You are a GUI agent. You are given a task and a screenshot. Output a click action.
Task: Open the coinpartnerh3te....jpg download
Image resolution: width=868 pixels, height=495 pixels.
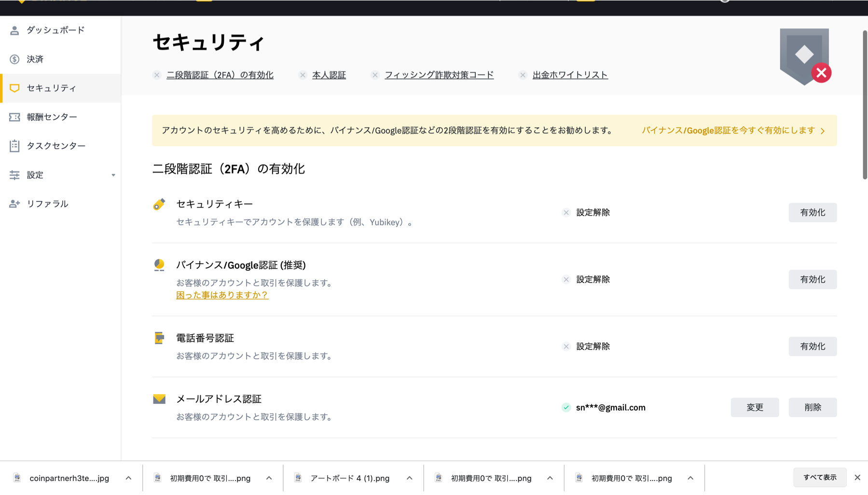pos(69,478)
